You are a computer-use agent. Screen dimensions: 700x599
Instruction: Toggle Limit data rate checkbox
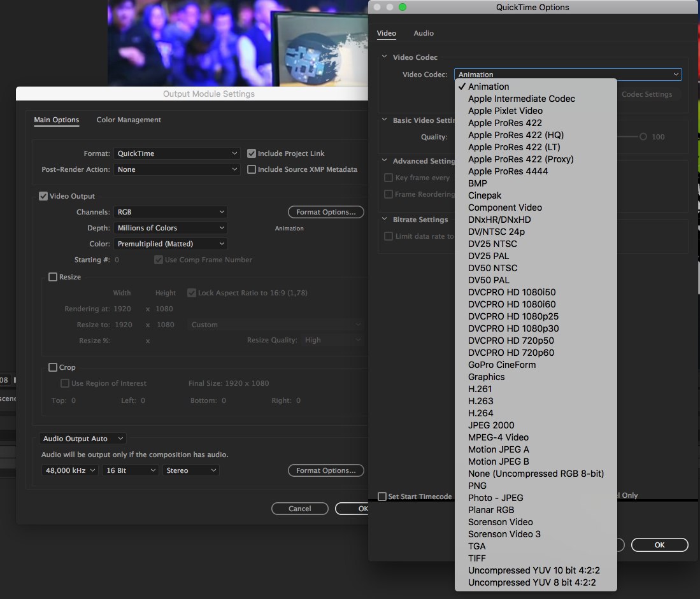[x=389, y=236]
